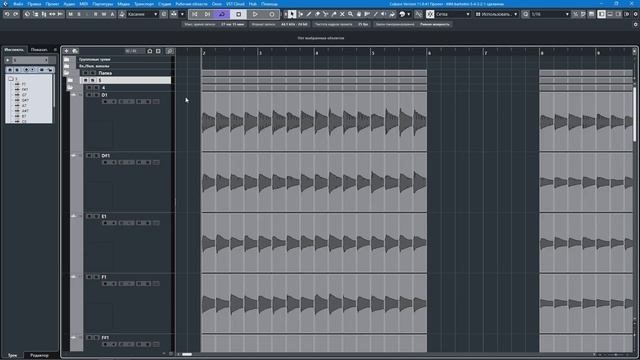Select the Draw pencil tool
640x360 pixels.
(309, 14)
